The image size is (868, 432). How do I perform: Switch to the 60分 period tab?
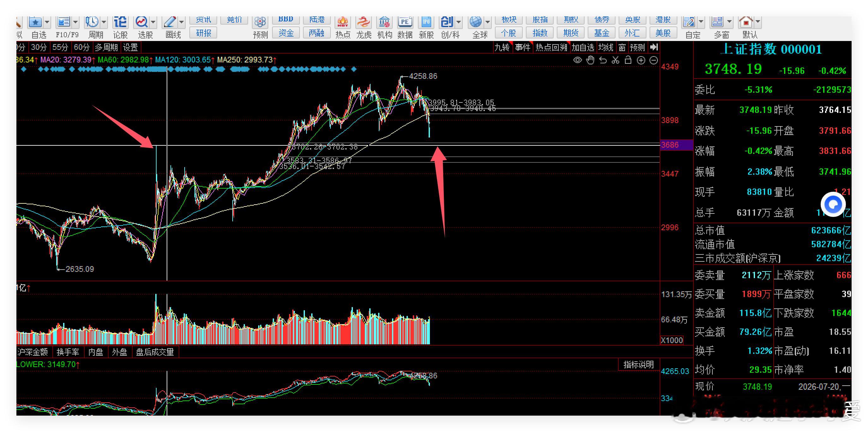point(82,48)
